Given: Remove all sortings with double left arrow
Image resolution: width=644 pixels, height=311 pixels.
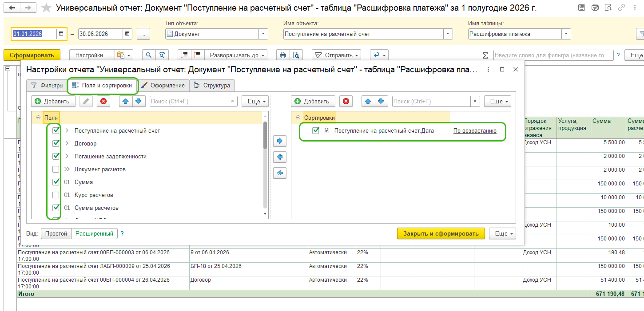Looking at the screenshot, I should [280, 173].
